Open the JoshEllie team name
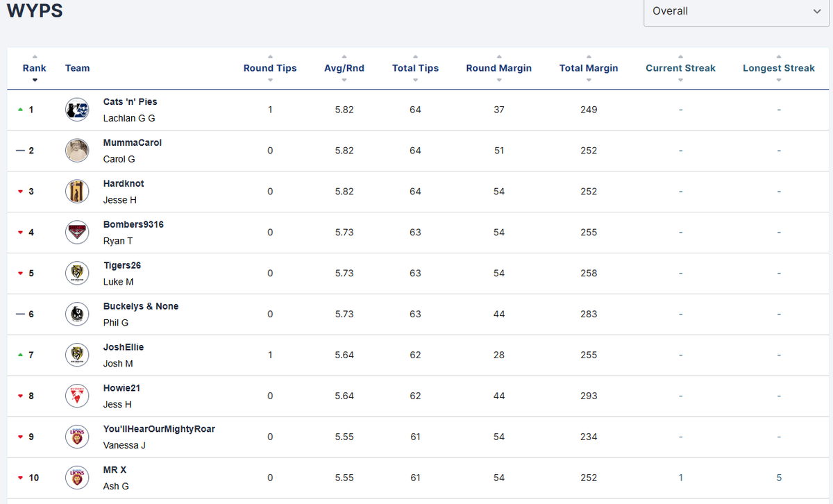The image size is (833, 504). (124, 347)
